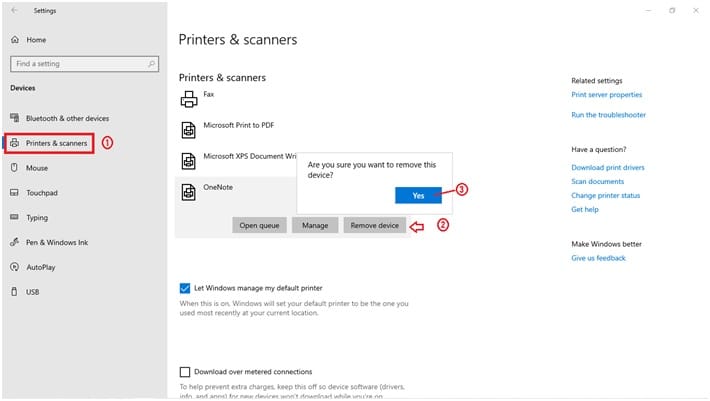Go to Touchpad settings

42,193
